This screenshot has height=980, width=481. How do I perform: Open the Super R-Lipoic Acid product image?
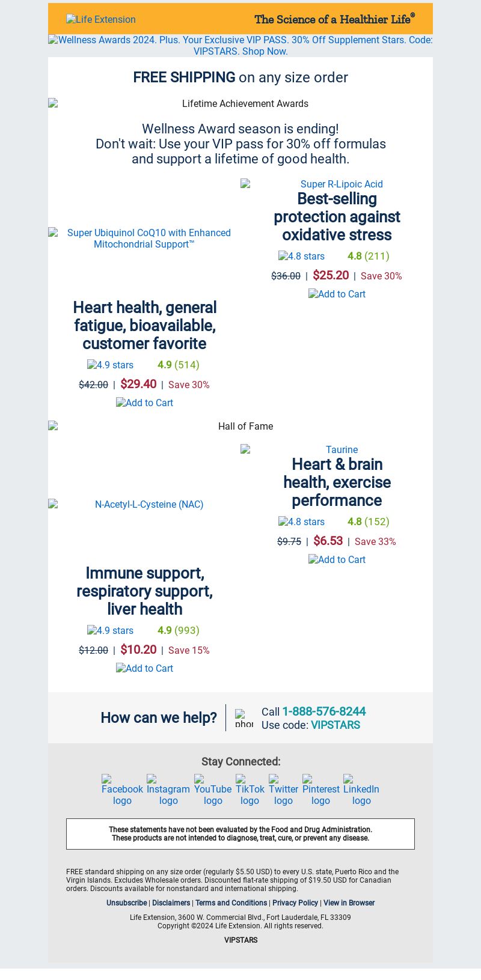[x=337, y=184]
